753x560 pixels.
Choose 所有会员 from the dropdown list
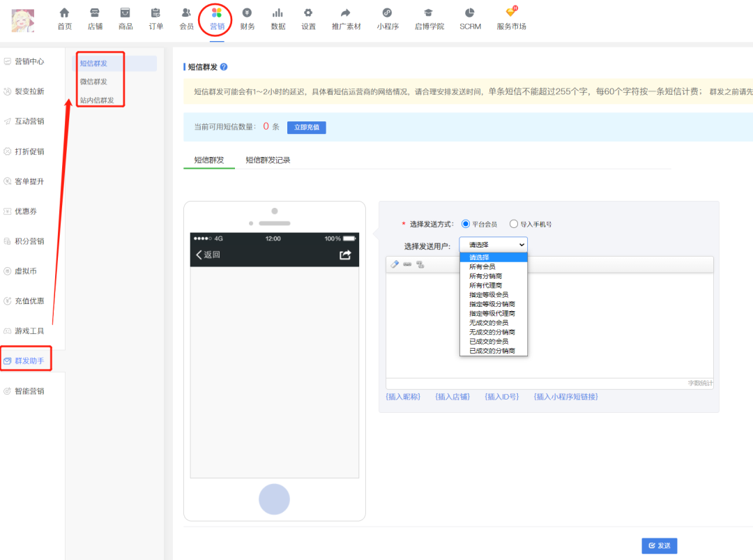482,267
